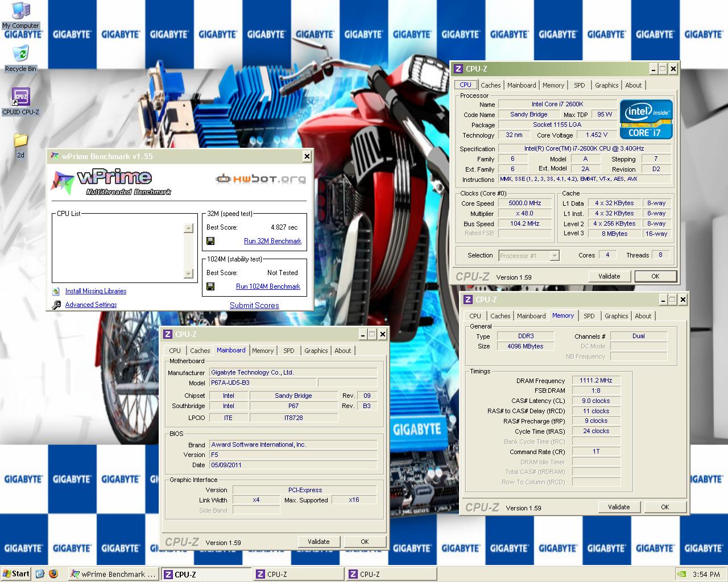Click OK in the CPU-Z Memory window

pyautogui.click(x=665, y=507)
